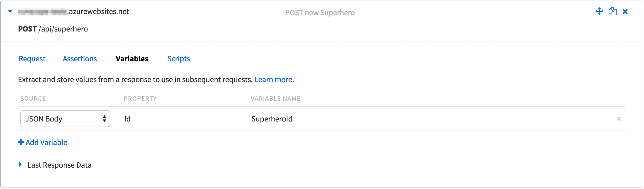Image resolution: width=644 pixels, height=189 pixels.
Task: Expand the Last Response Data section
Action: tap(20, 164)
